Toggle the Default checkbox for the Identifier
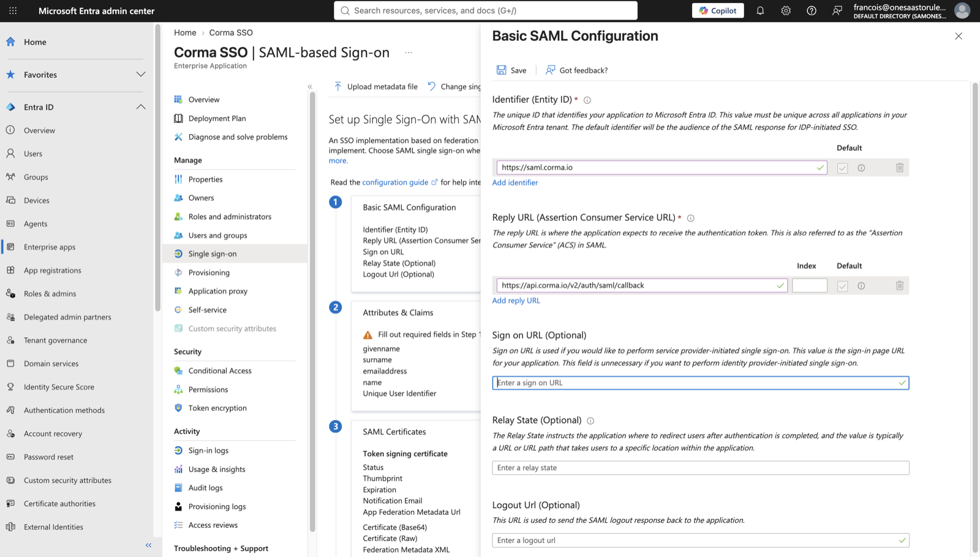This screenshot has width=980, height=557. pos(843,168)
